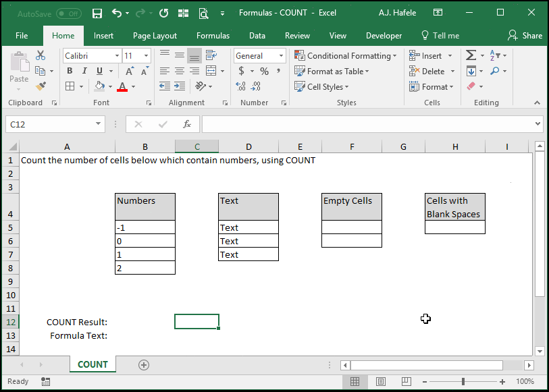Click the Merge & Center icon

pyautogui.click(x=211, y=71)
